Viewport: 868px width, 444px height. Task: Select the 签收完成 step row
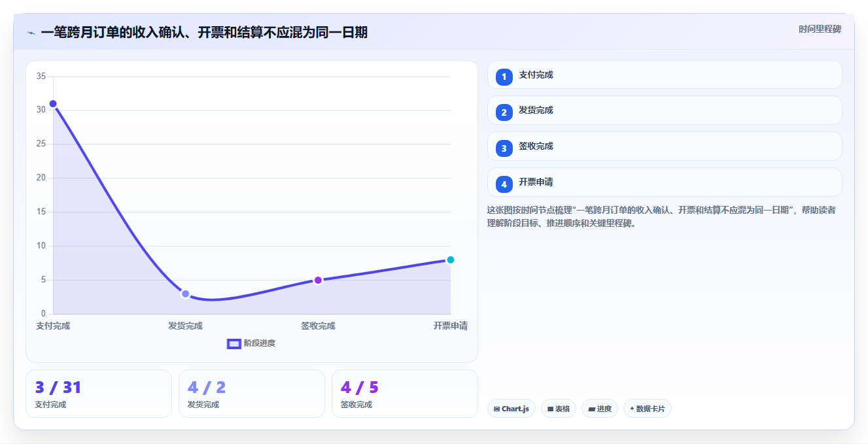(x=665, y=146)
